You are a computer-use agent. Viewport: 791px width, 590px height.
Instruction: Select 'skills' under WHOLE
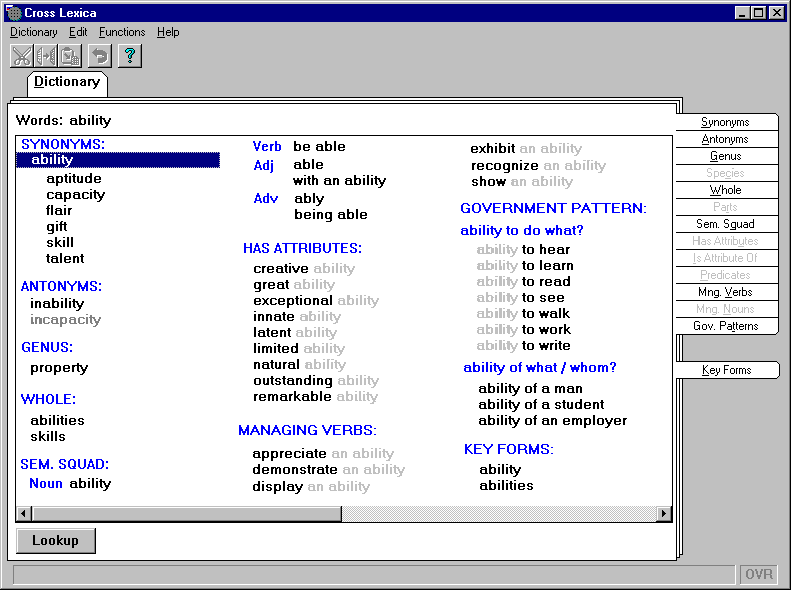48,437
